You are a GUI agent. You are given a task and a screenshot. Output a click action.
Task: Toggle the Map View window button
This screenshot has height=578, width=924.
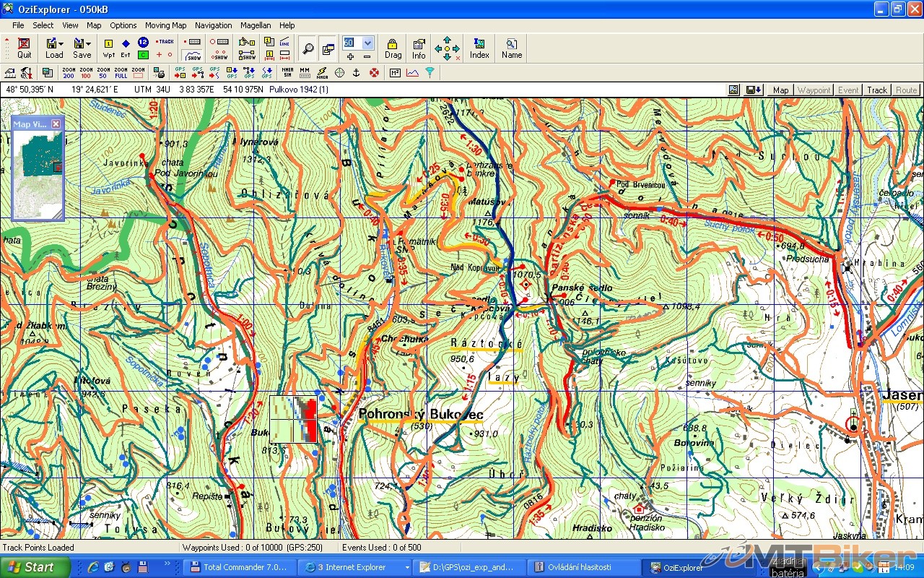pos(328,48)
